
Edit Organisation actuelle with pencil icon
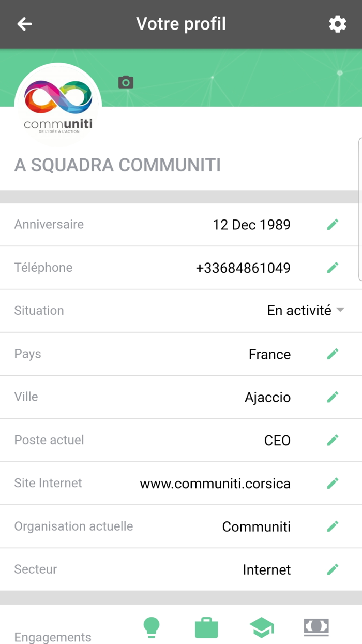333,526
